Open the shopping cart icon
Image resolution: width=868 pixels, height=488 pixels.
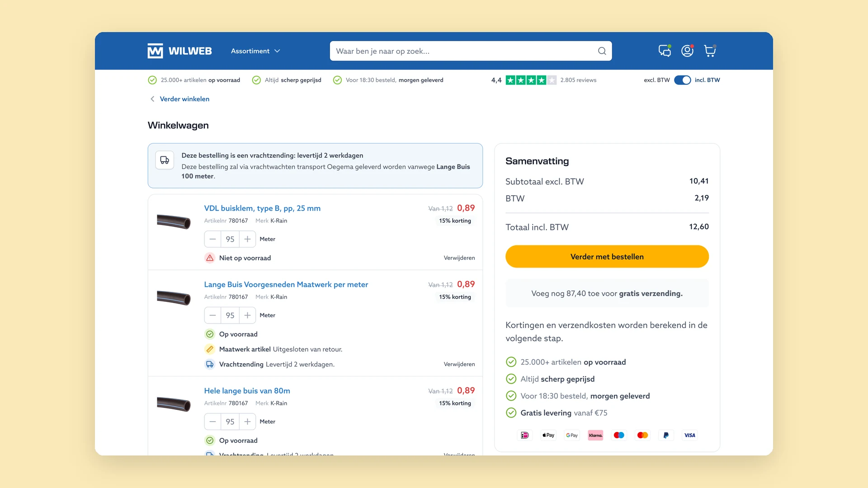[x=710, y=51]
